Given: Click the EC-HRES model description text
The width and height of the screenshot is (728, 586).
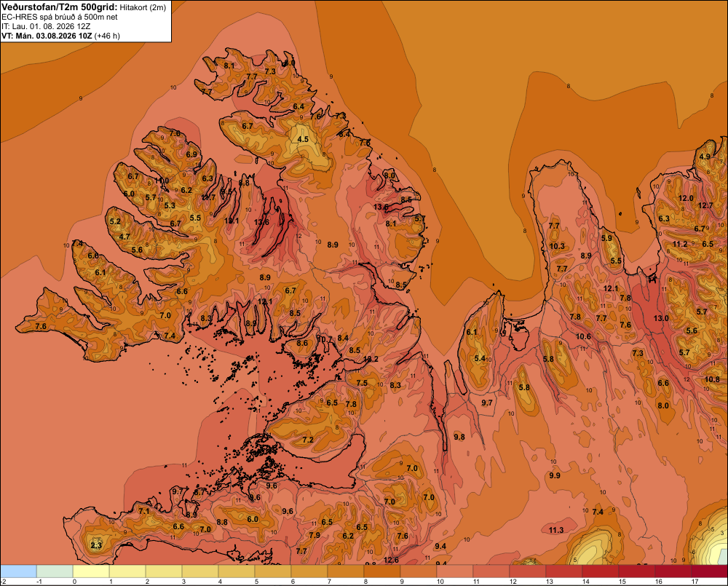Looking at the screenshot, I should click(x=60, y=17).
